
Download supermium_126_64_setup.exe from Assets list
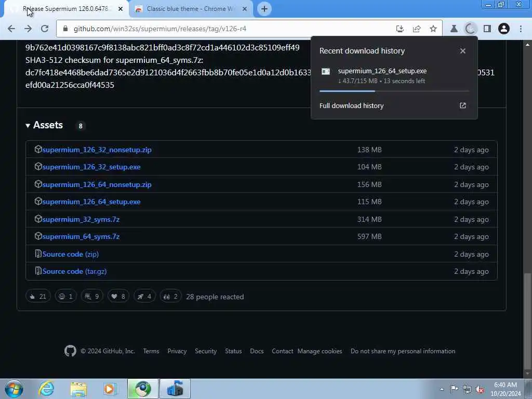coord(91,202)
